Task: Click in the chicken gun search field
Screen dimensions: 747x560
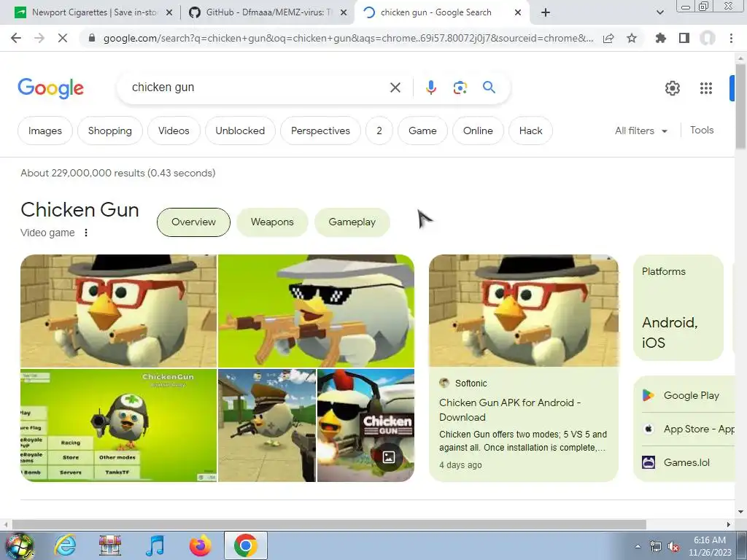Action: (258, 87)
